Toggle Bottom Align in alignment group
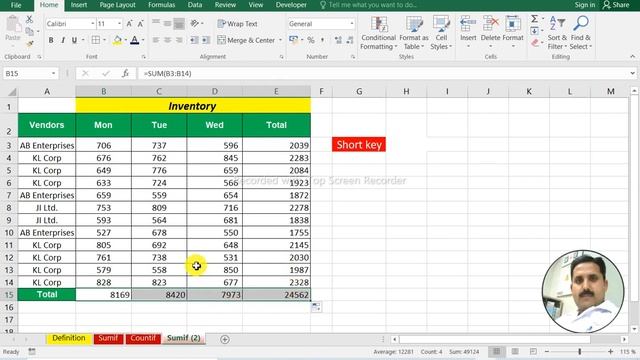This screenshot has height=360, width=640. 179,24
